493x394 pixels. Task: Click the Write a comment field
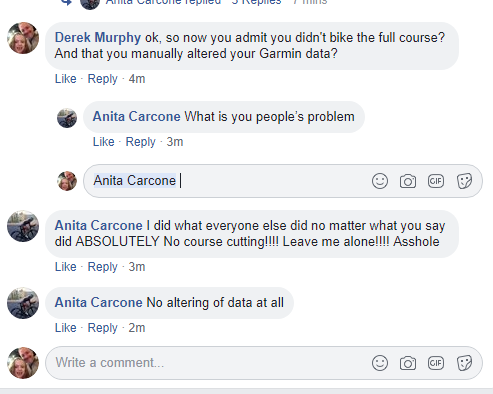click(264, 363)
